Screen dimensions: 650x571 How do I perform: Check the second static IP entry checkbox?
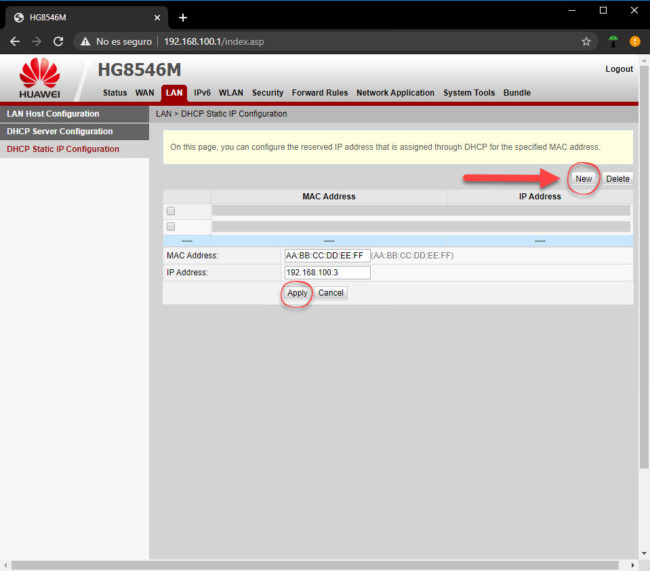coord(171,226)
